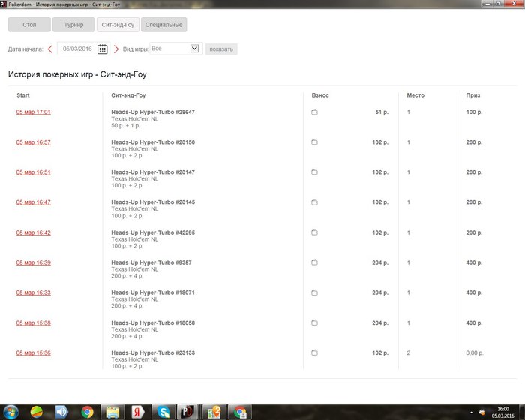Open the '05 мар 16:57' game link

click(34, 142)
